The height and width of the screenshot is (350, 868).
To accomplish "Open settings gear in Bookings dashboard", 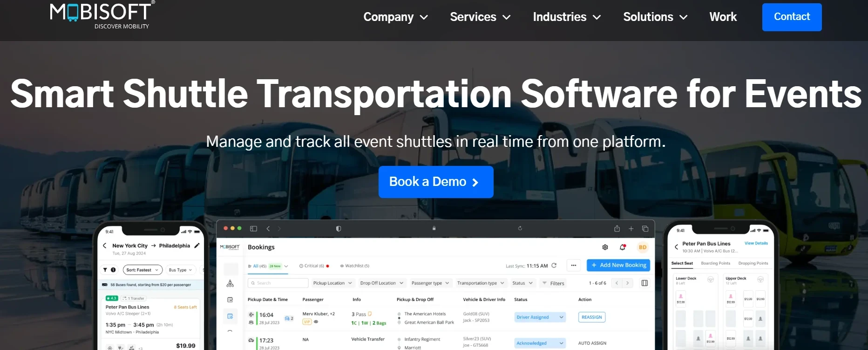I will 605,247.
